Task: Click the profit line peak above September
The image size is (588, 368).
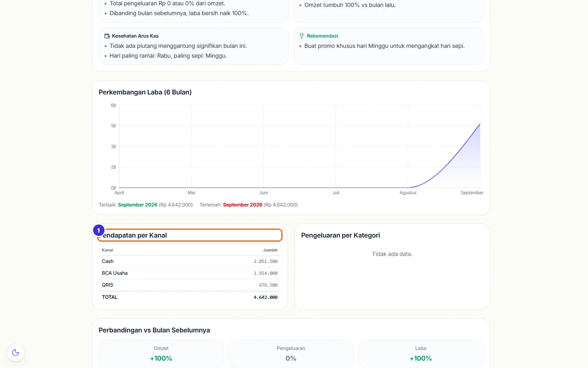Action: click(480, 124)
